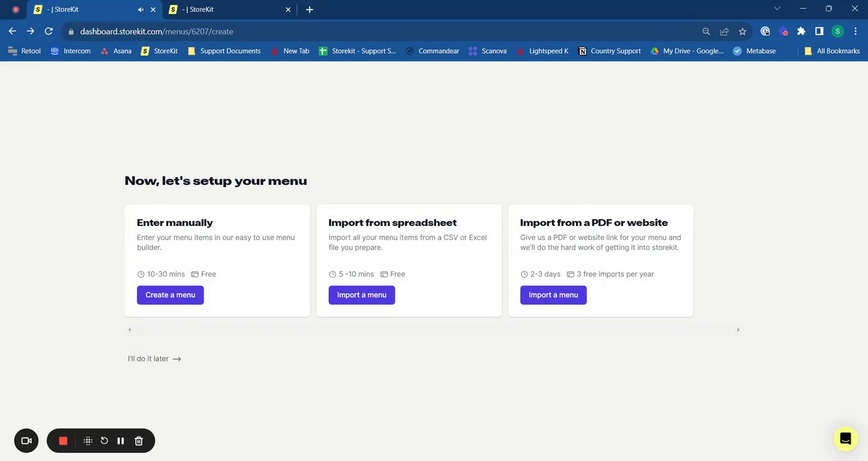Viewport: 868px width, 461px height.
Task: Pause the screen recording
Action: click(120, 441)
